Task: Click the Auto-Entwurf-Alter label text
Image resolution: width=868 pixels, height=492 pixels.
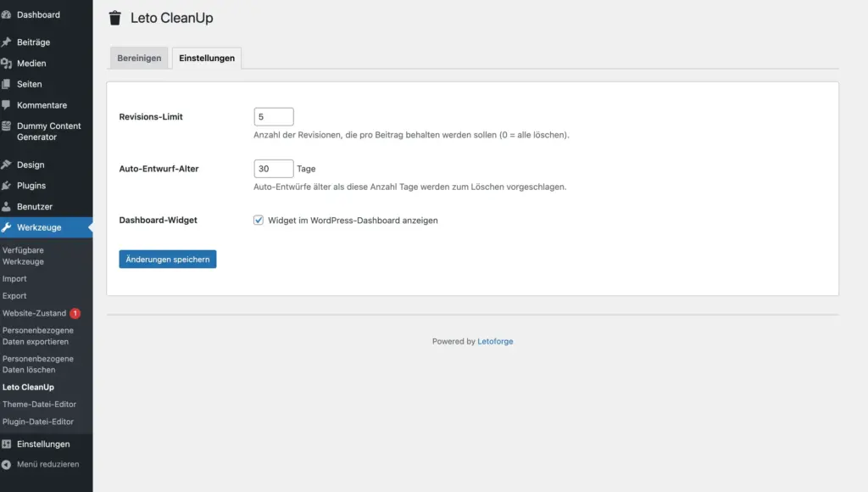Action: coord(159,169)
